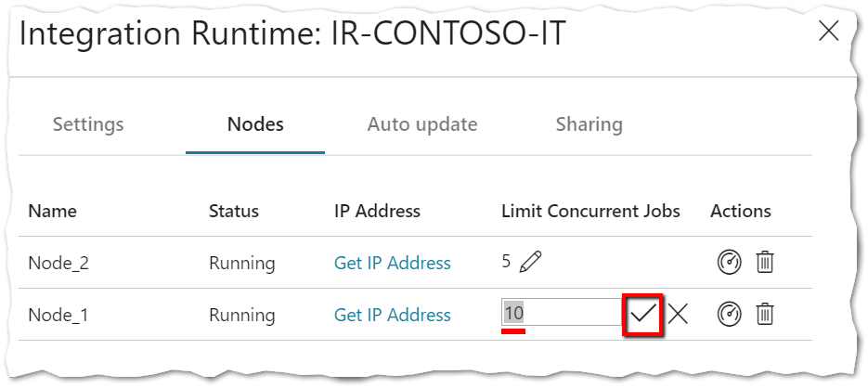Get IP Address for Node_2
The image size is (868, 388).
coord(393,263)
